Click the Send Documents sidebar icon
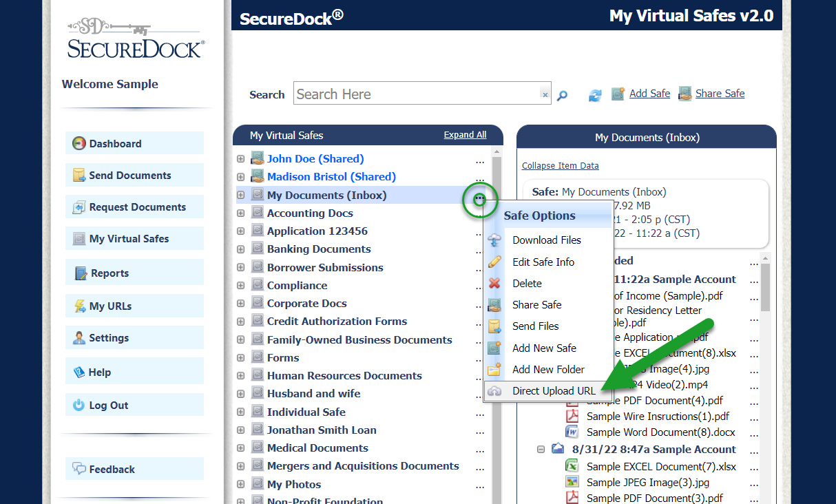 coord(79,175)
